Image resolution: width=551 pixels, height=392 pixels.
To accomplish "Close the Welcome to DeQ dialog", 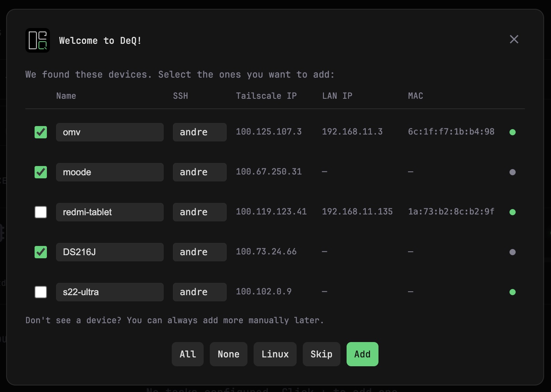I will pos(514,39).
